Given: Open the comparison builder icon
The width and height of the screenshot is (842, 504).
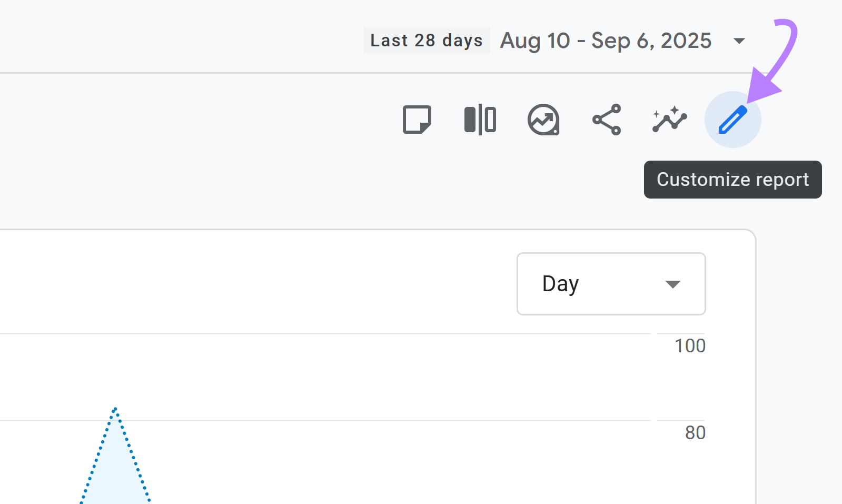Looking at the screenshot, I should tap(480, 120).
